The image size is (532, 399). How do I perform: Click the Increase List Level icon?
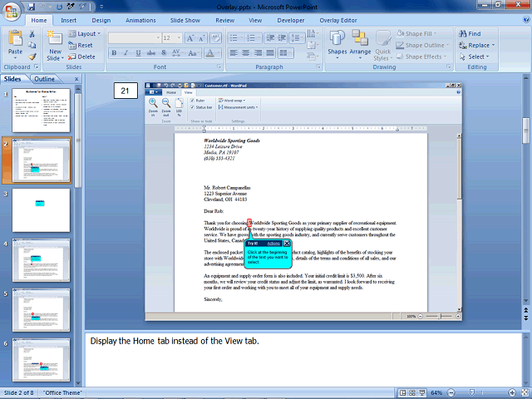click(282, 38)
